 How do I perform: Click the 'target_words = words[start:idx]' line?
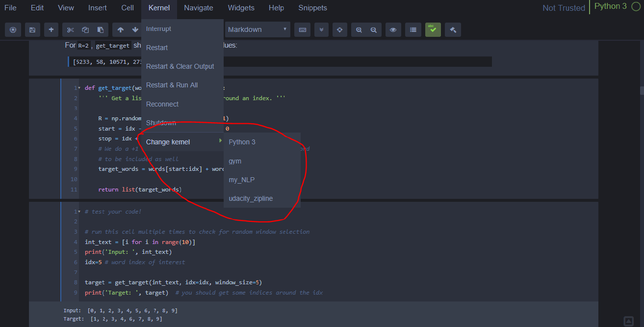161,169
